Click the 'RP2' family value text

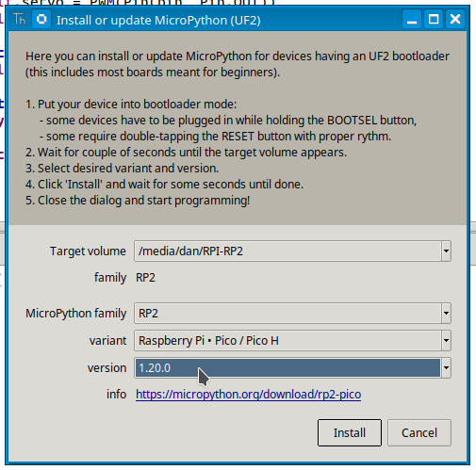(x=145, y=278)
